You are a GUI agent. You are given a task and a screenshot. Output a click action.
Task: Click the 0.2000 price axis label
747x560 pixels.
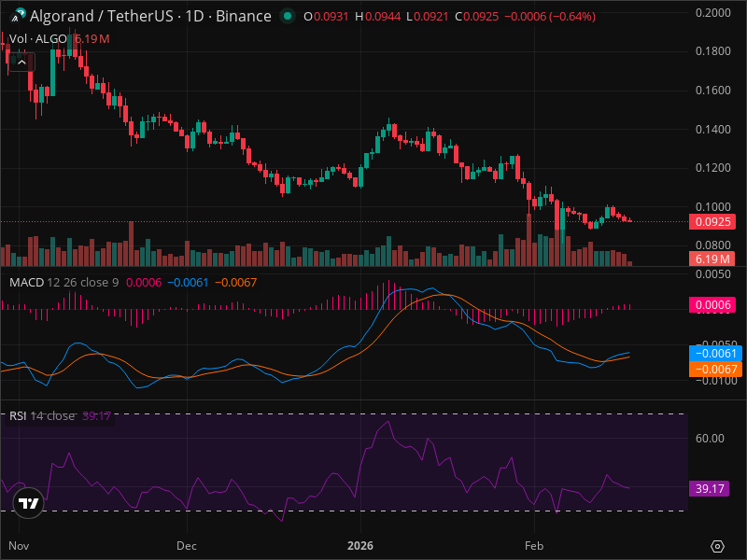coord(712,13)
